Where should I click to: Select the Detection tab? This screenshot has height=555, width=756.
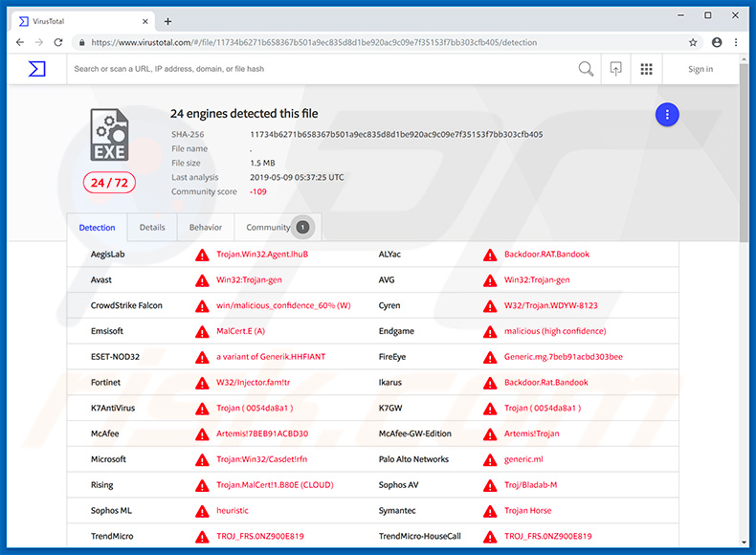click(x=97, y=228)
